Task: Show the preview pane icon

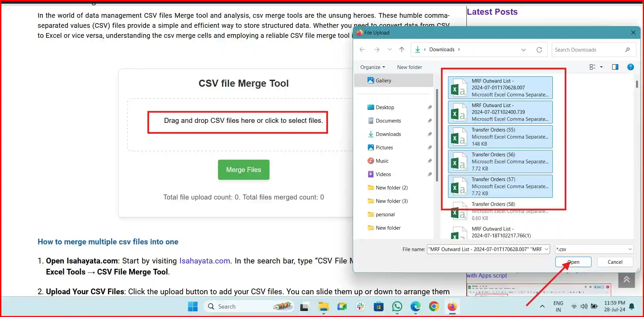Action: pos(615,67)
